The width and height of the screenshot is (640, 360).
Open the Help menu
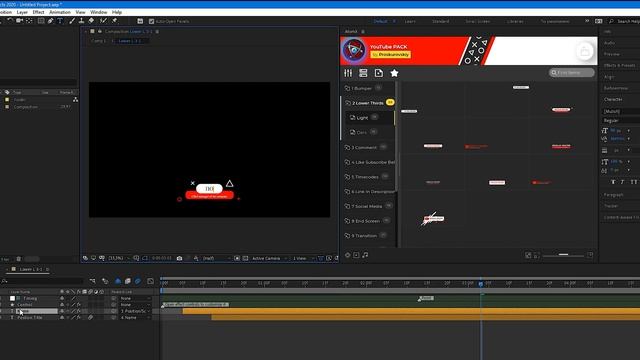[117, 12]
